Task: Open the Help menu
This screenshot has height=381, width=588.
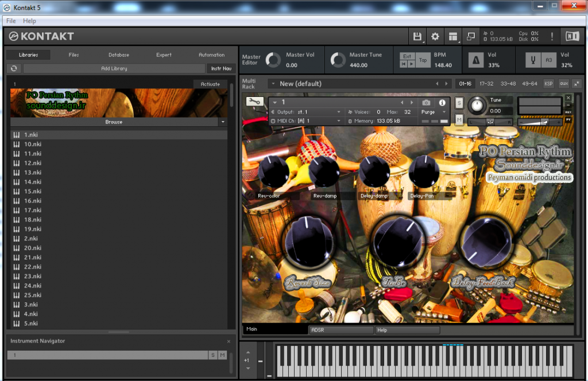Action: point(29,21)
